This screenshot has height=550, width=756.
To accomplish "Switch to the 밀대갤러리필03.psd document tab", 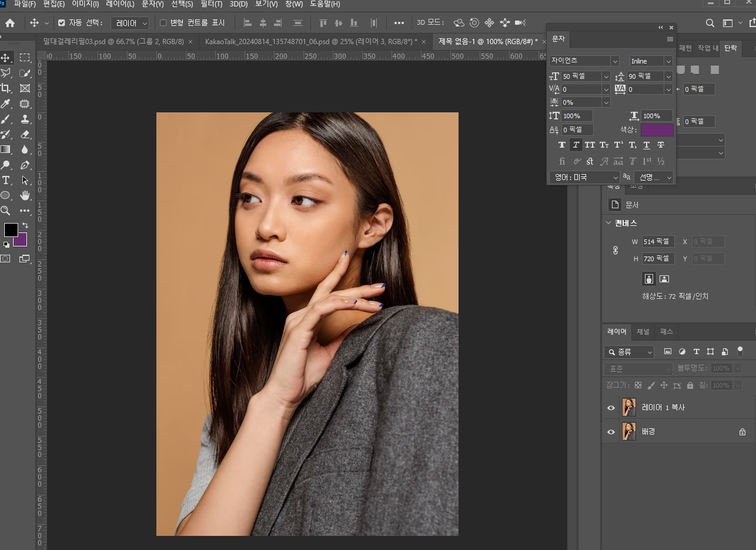I will coord(113,41).
